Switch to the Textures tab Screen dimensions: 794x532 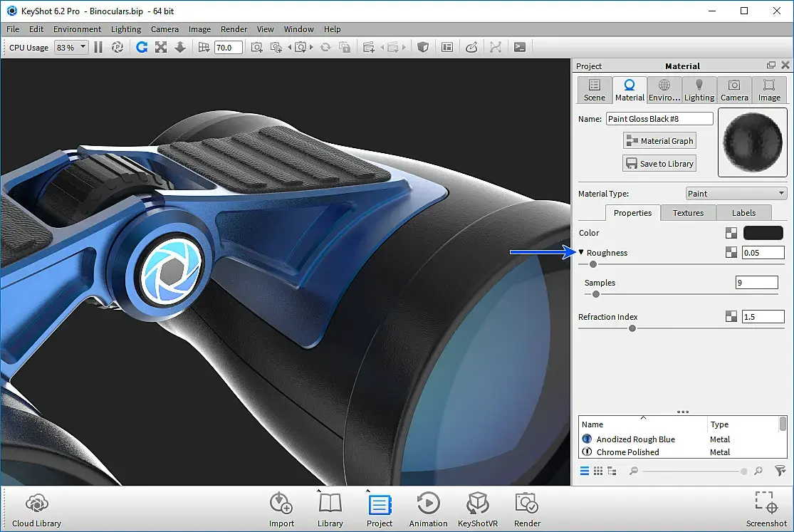(x=687, y=213)
